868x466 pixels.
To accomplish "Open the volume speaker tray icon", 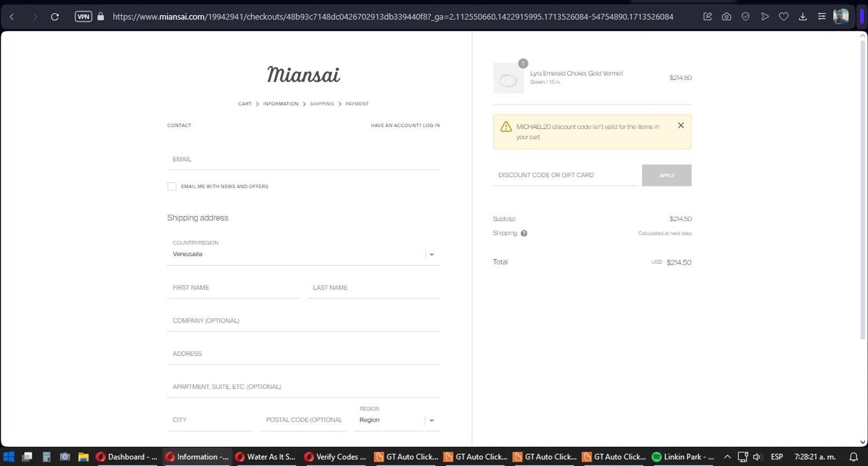I will (x=756, y=457).
